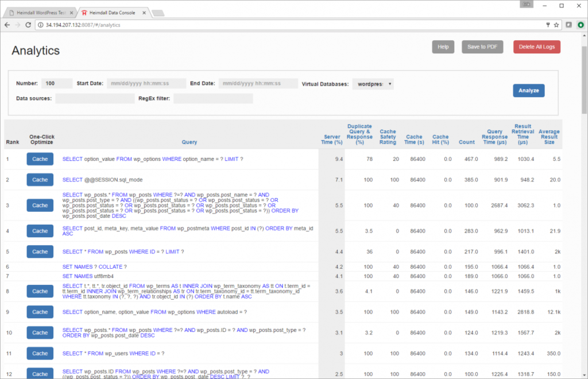Click the SELECT * FROM wp_users query
The width and height of the screenshot is (588, 379).
113,354
